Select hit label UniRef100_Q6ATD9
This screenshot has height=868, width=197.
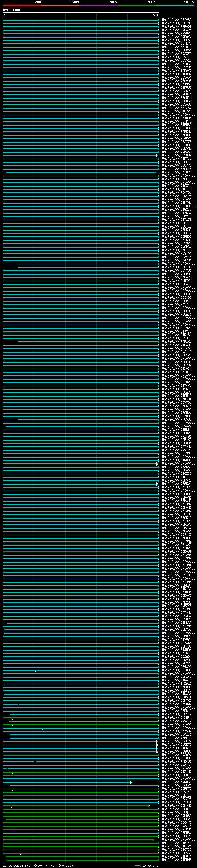[177, 267]
